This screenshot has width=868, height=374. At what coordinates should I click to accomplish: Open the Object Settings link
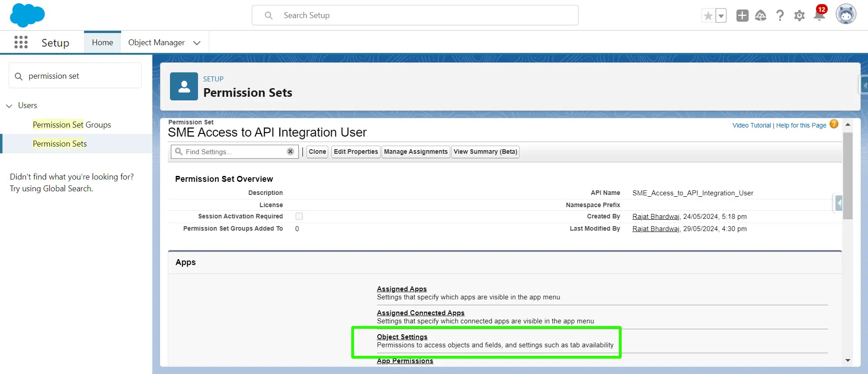pos(402,337)
